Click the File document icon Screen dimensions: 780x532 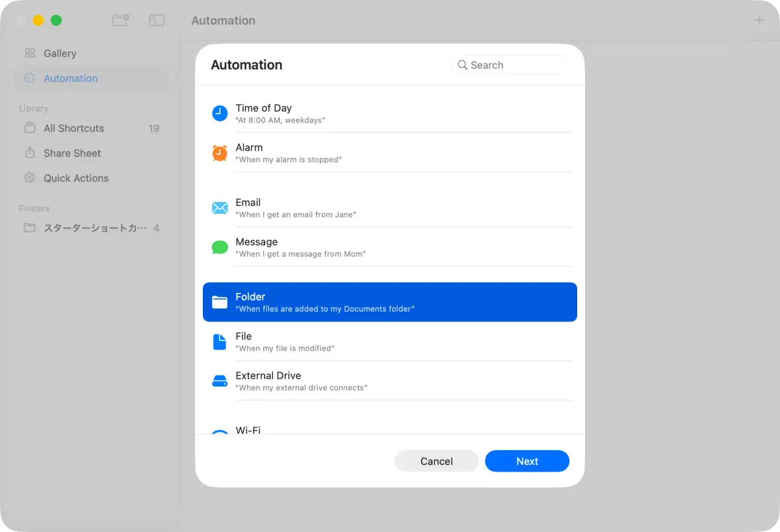[220, 342]
